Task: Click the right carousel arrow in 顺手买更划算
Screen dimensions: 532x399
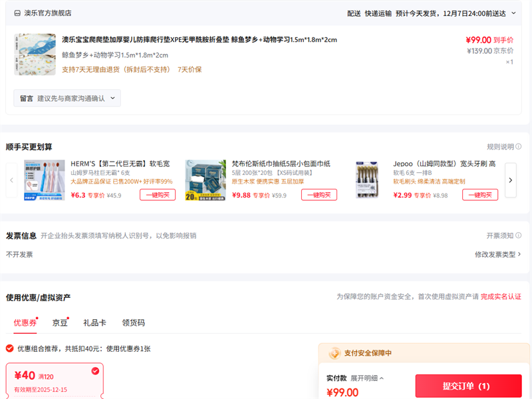Action: pyautogui.click(x=510, y=180)
